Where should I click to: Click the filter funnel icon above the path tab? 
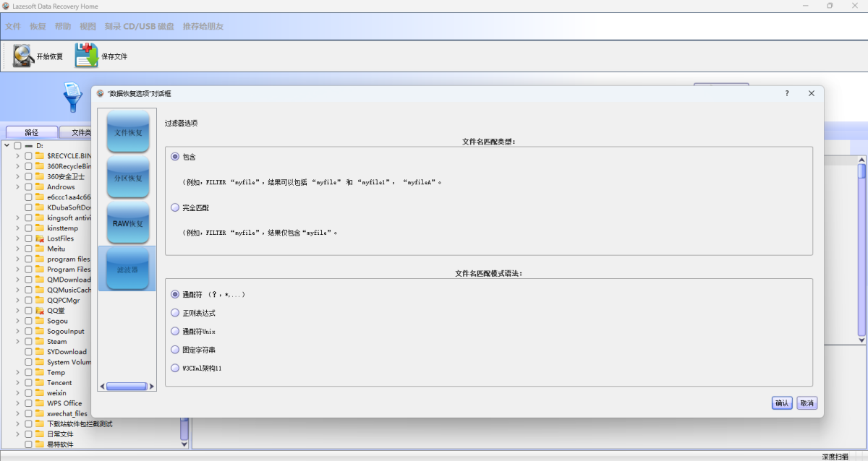(73, 97)
